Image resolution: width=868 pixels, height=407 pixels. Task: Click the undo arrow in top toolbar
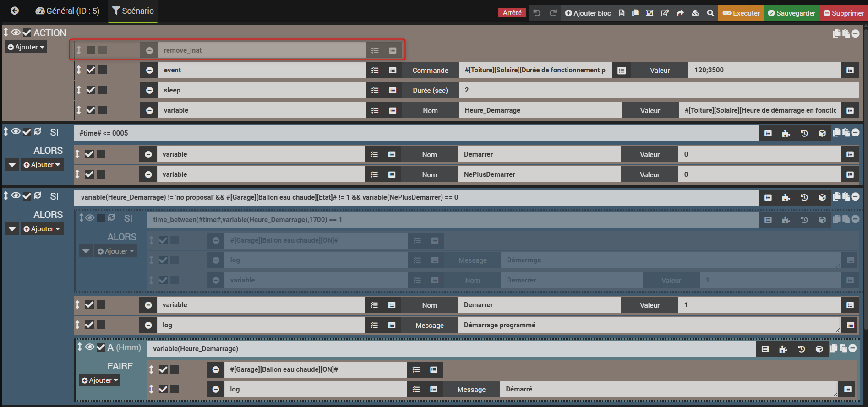537,13
